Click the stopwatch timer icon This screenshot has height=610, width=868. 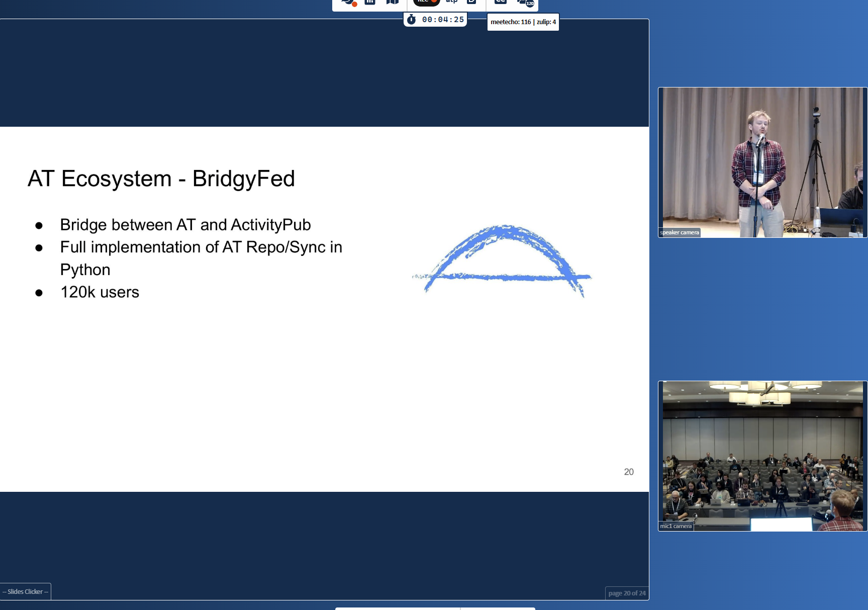pyautogui.click(x=411, y=20)
